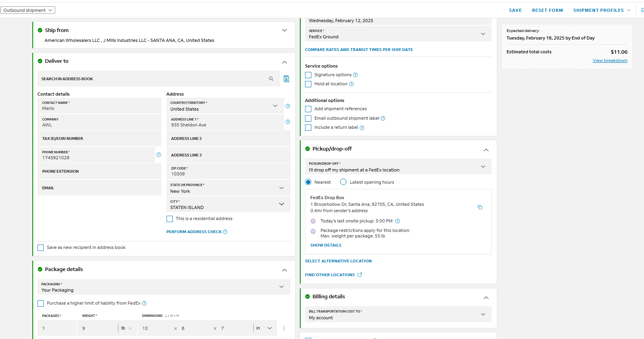644x339 pixels.
Task: Click the Email field
Action: click(x=99, y=188)
